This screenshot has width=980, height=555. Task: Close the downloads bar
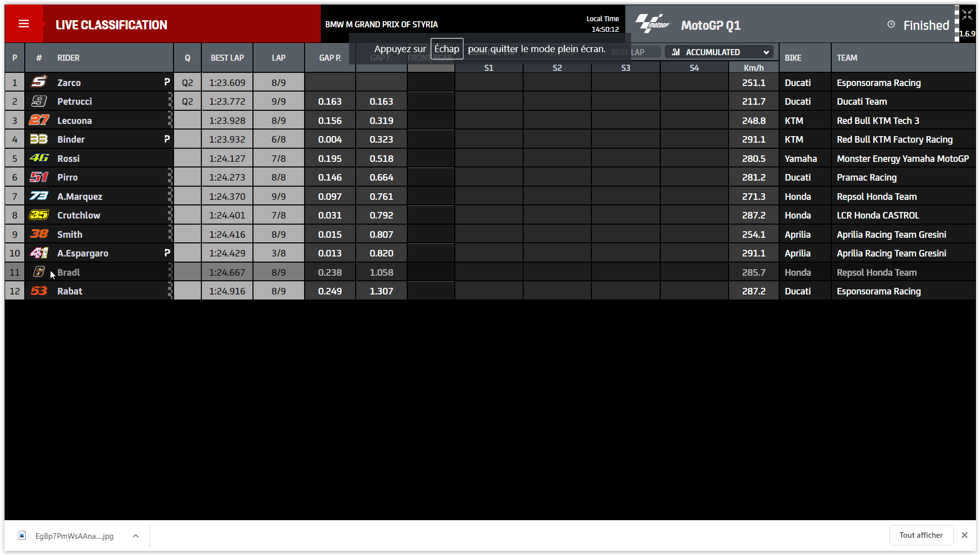[x=964, y=535]
